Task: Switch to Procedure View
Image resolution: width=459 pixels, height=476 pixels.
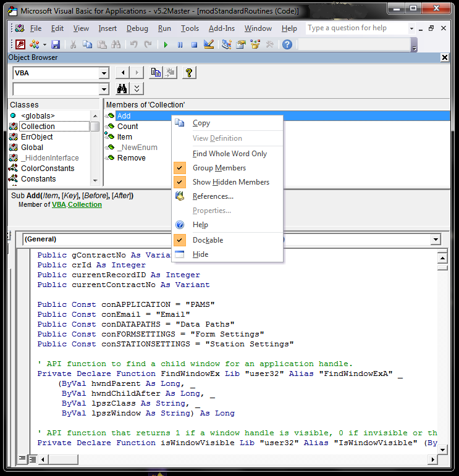Action: 22,459
